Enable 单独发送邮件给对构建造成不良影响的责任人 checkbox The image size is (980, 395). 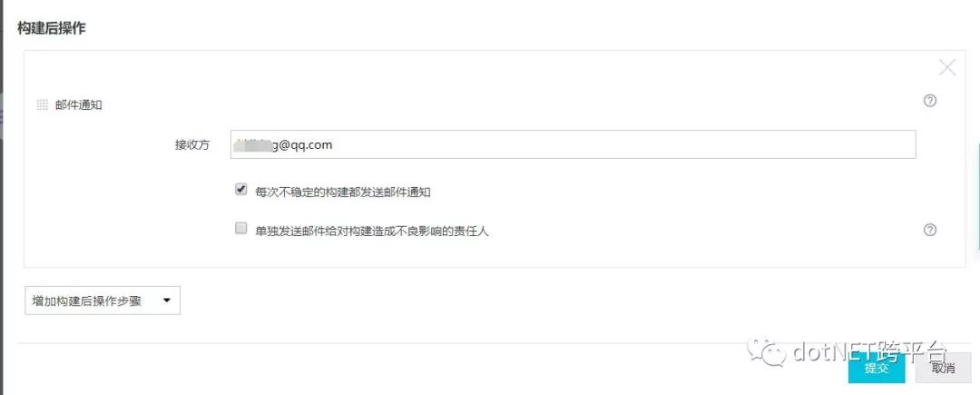pyautogui.click(x=240, y=228)
